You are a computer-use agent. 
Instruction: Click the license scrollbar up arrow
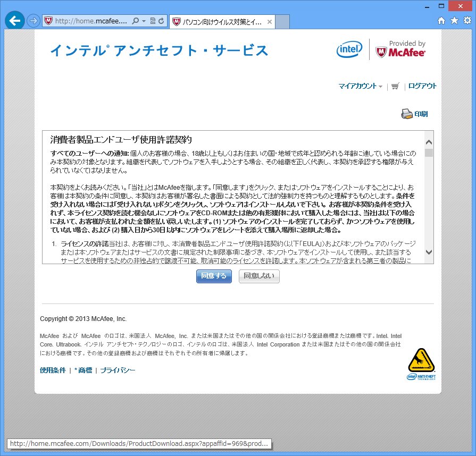(429, 142)
